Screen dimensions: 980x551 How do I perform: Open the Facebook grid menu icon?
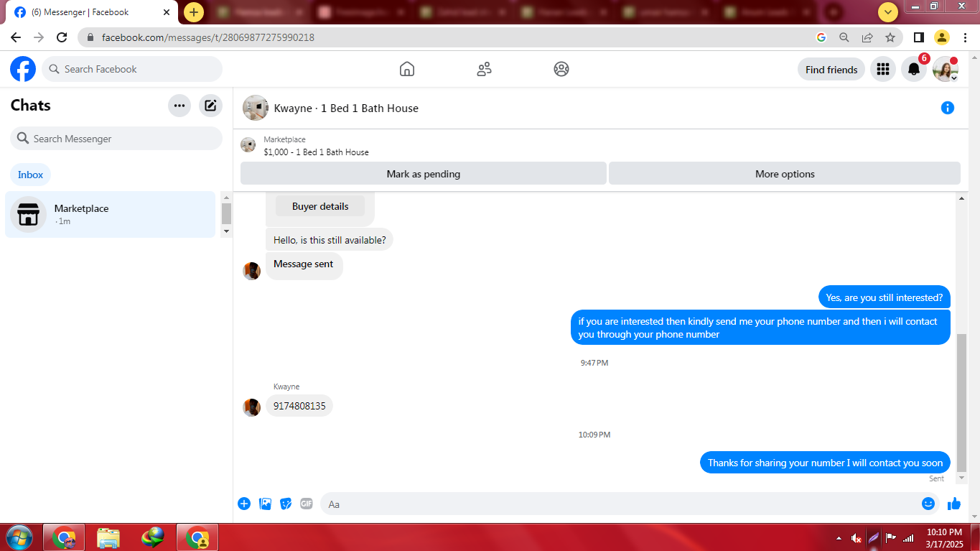pos(883,70)
